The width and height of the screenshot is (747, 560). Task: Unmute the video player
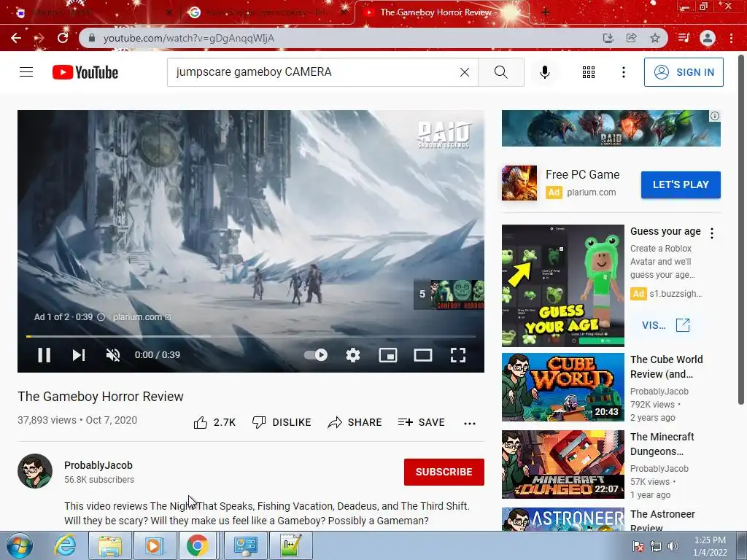[113, 355]
